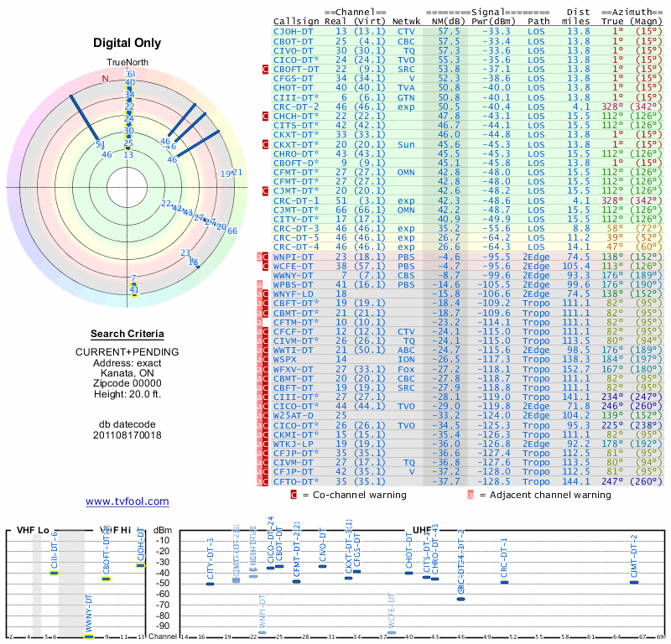Click the highlighted station 41 on radar plot

click(133, 290)
